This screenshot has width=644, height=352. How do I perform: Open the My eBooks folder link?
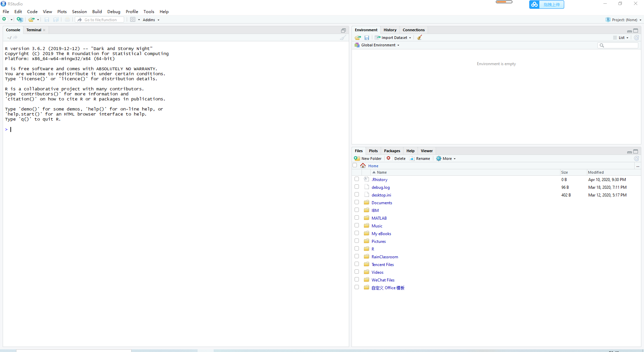point(381,234)
